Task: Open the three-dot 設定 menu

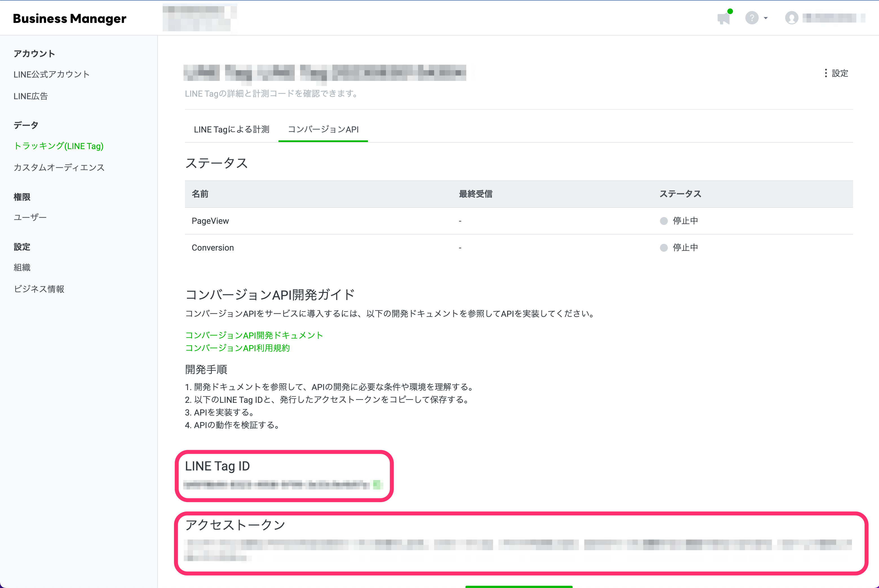Action: point(836,73)
